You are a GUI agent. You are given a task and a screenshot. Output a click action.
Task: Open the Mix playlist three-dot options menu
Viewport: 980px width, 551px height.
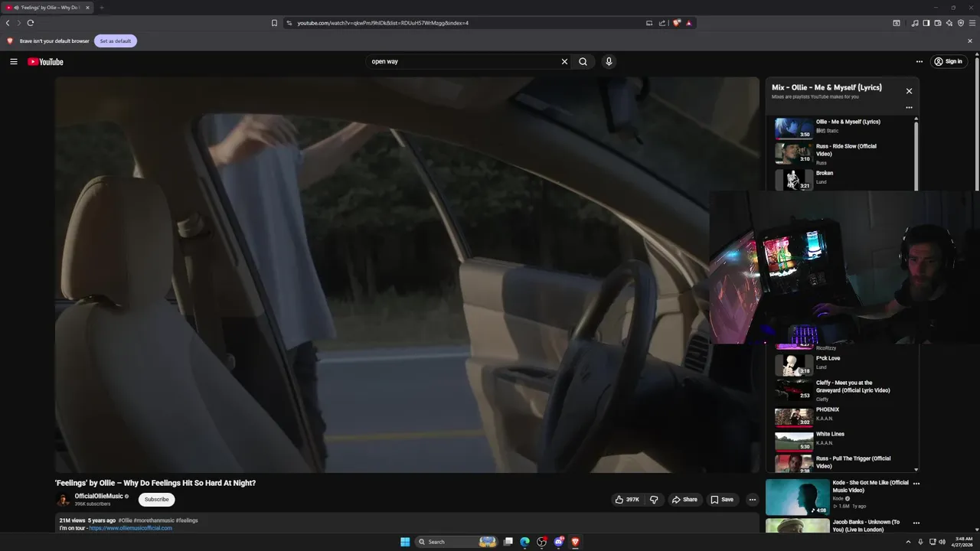(x=909, y=107)
